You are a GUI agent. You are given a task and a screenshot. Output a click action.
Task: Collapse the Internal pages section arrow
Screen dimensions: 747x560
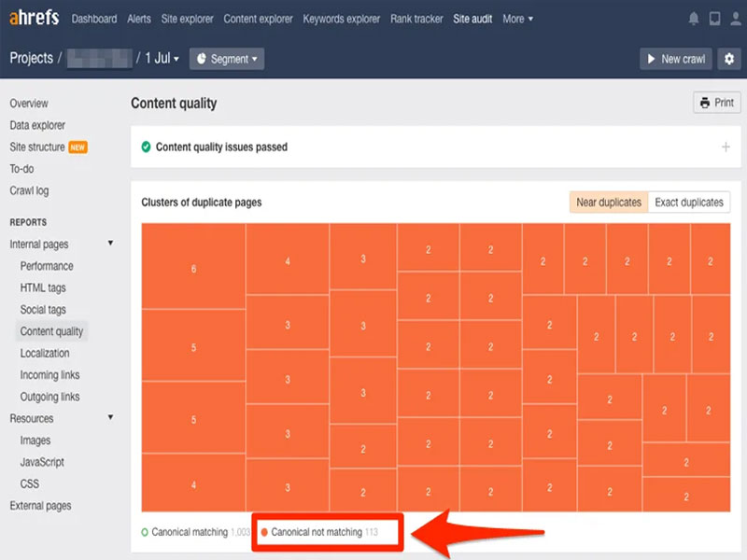coord(110,244)
